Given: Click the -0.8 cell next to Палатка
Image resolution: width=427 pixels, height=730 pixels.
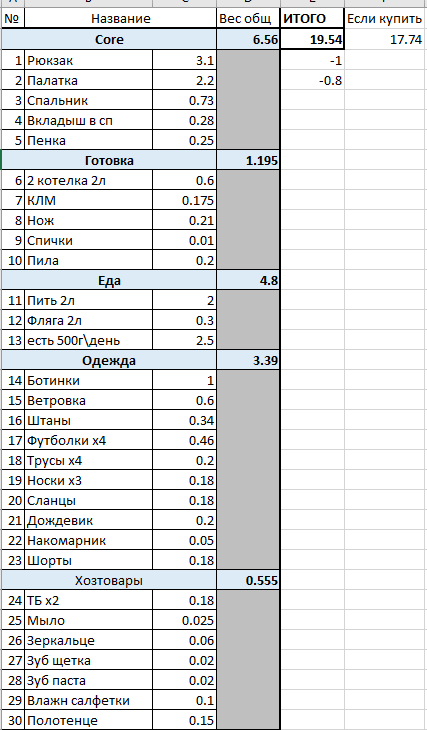Looking at the screenshot, I should [312, 81].
